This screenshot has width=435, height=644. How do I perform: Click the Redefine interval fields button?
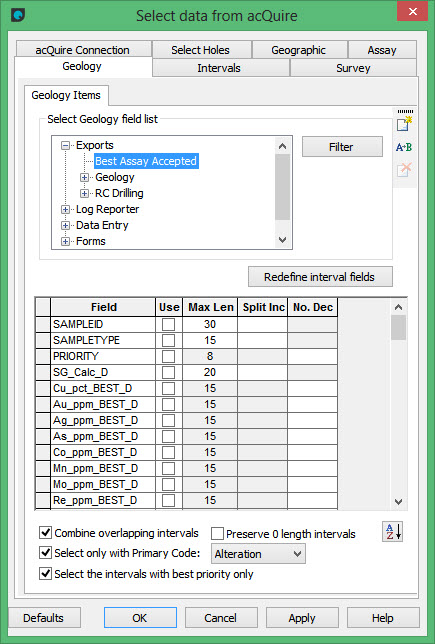(x=320, y=277)
